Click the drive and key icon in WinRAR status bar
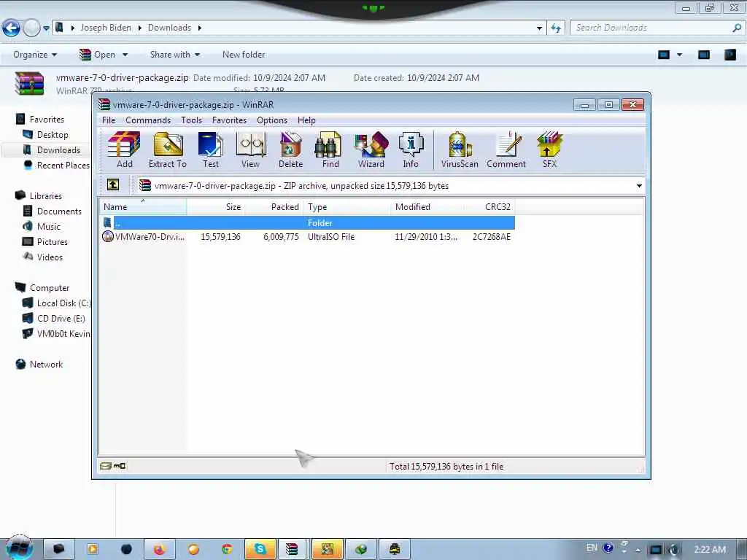 [113, 466]
